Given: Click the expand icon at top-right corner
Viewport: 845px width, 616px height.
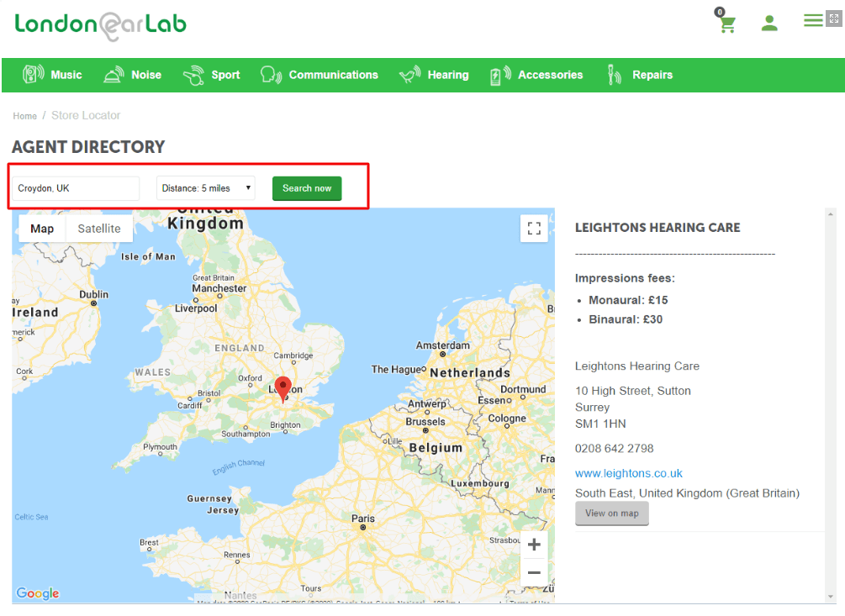Looking at the screenshot, I should pos(834,18).
